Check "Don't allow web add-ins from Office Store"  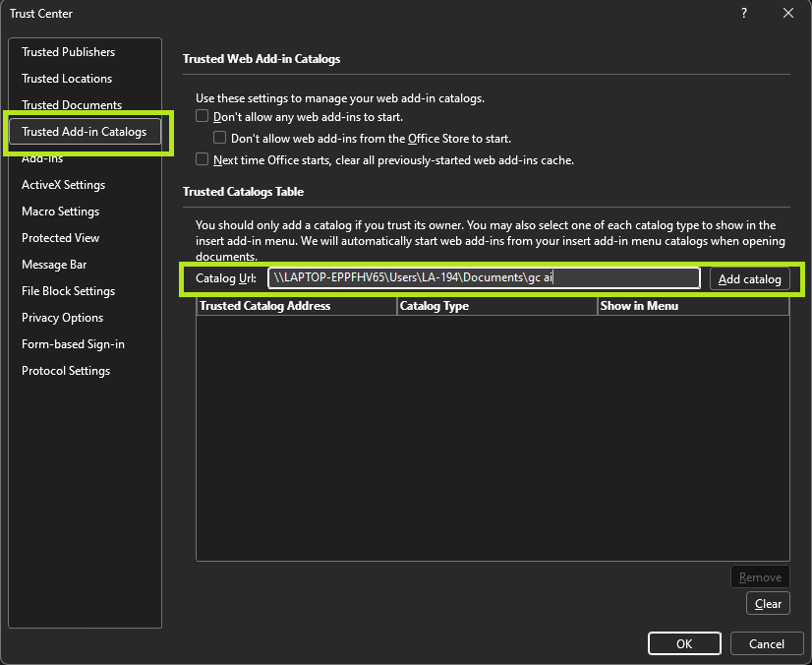[x=220, y=138]
